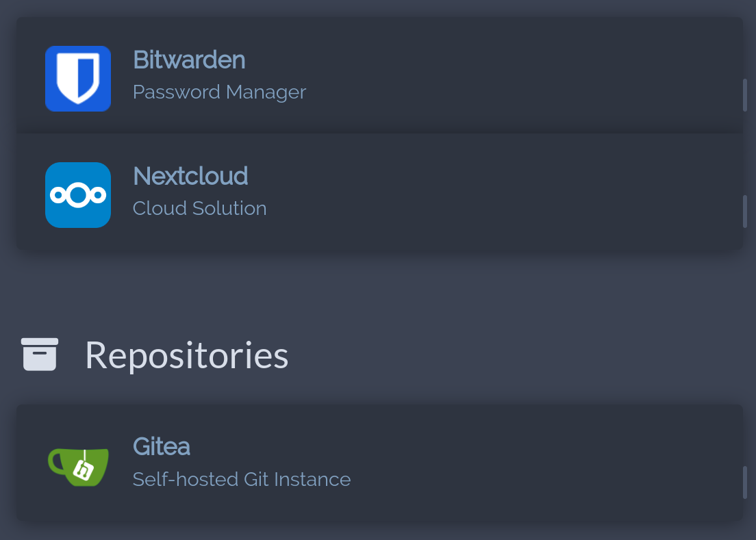The height and width of the screenshot is (540, 756).
Task: Click the tea bag tag on Gitea cup
Action: pyautogui.click(x=85, y=470)
